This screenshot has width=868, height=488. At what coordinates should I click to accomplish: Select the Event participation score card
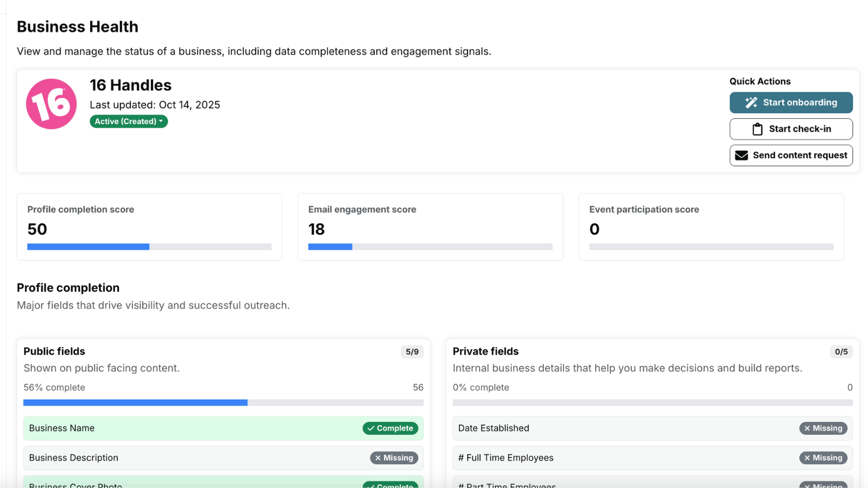point(711,227)
